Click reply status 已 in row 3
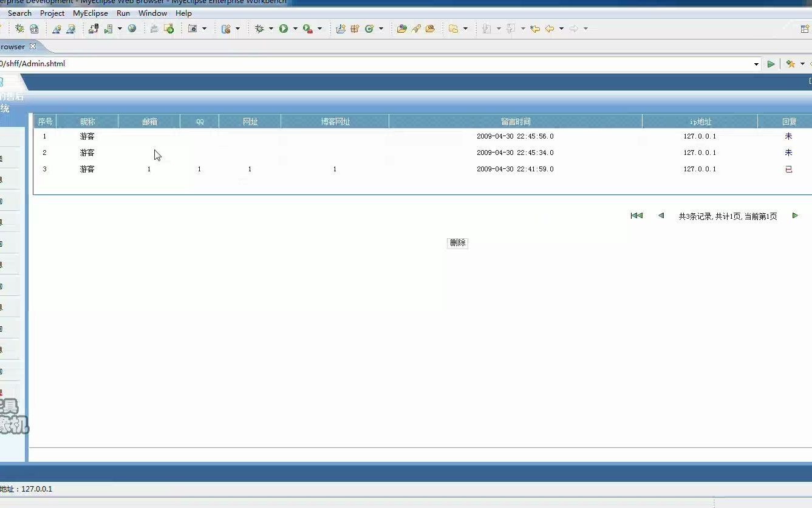The image size is (812, 508). [x=788, y=169]
